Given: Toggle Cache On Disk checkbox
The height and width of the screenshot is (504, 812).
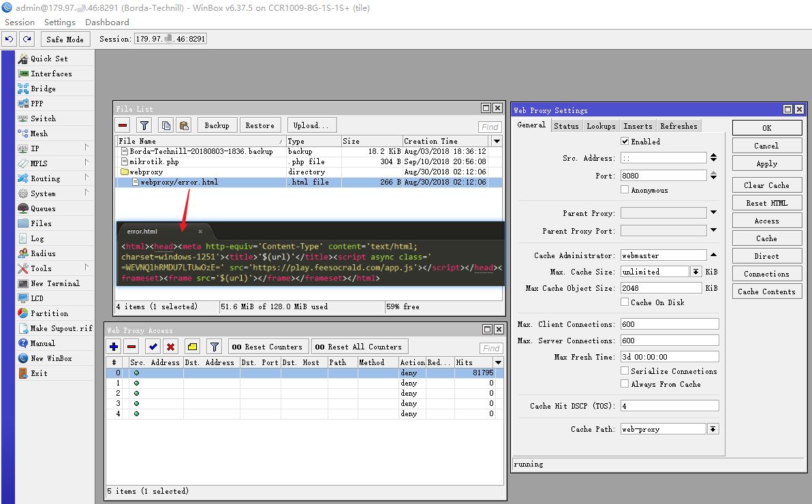Looking at the screenshot, I should pos(625,302).
